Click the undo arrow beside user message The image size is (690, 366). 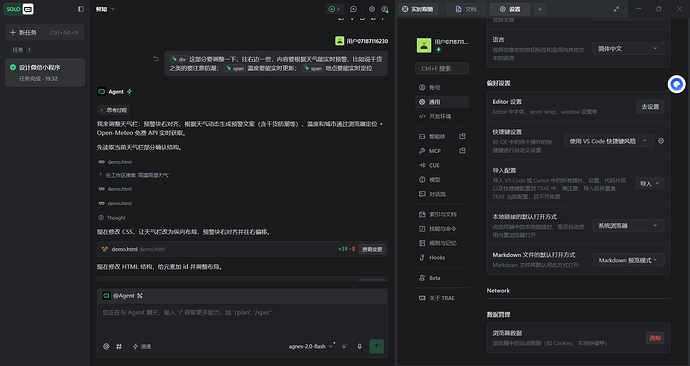[x=156, y=59]
